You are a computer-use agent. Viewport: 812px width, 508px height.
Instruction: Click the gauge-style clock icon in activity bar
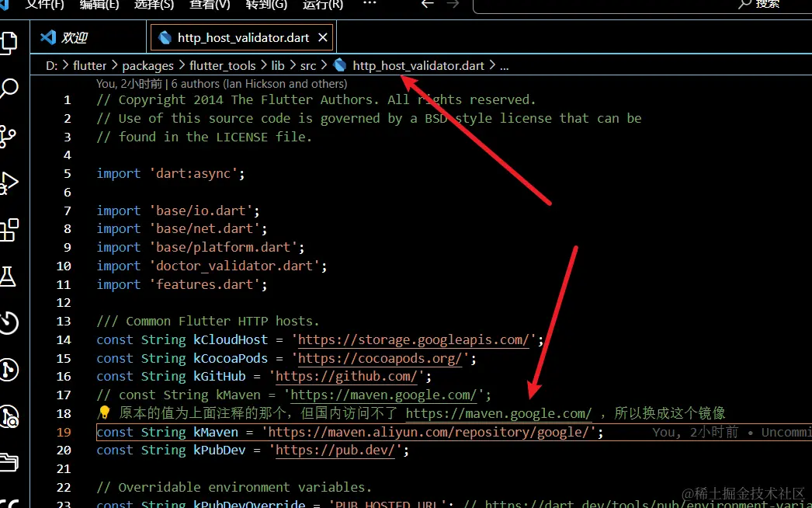pos(9,323)
